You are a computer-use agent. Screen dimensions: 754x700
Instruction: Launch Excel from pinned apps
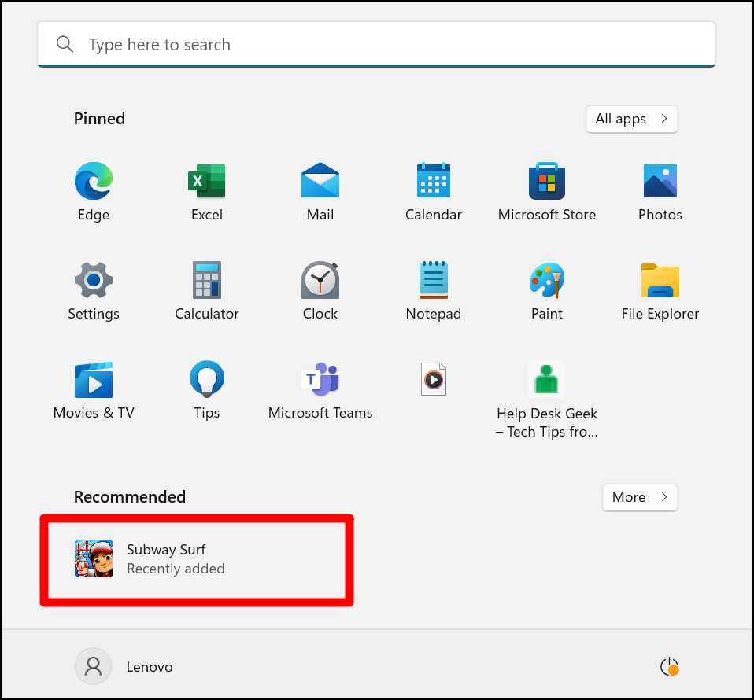[207, 181]
